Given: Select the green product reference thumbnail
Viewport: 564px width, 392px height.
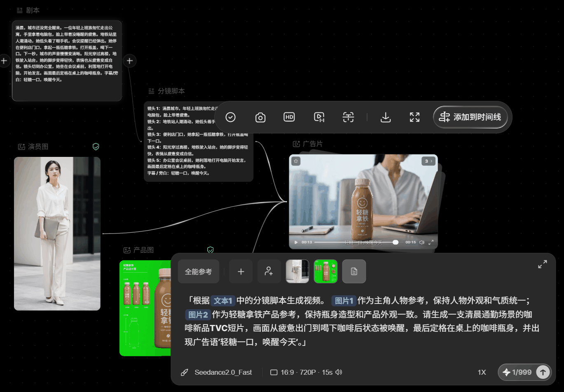Looking at the screenshot, I should [x=326, y=271].
